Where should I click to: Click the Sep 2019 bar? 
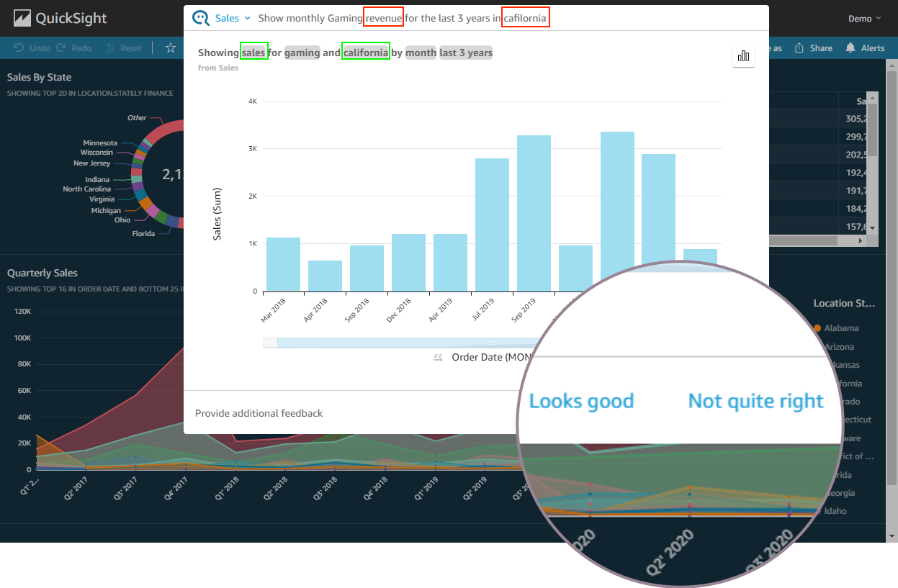pyautogui.click(x=534, y=213)
